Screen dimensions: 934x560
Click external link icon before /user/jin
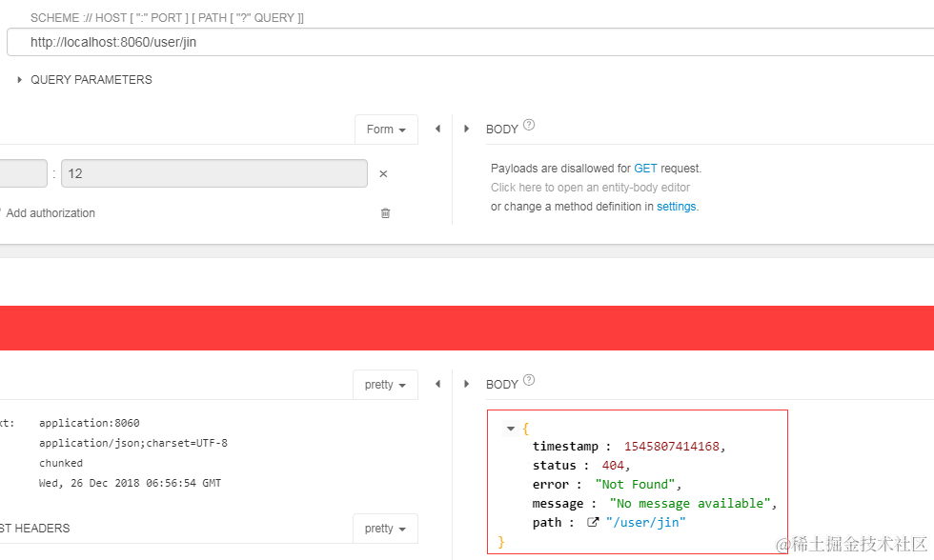pyautogui.click(x=593, y=522)
